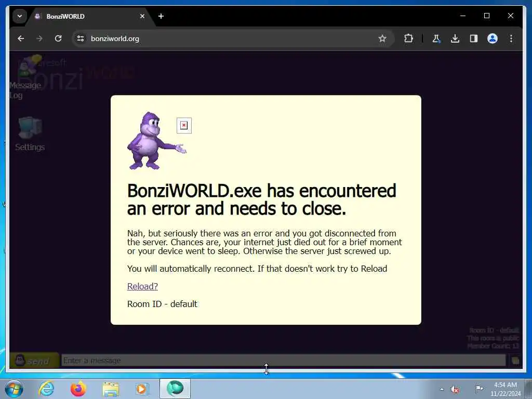Click the purple Bonzi gorilla image
Image resolution: width=532 pixels, height=399 pixels.
point(157,140)
